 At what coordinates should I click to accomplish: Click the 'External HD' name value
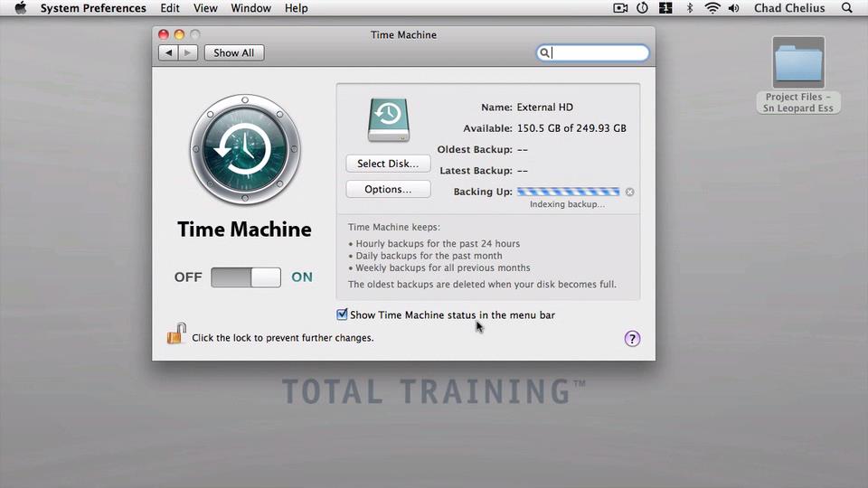pyautogui.click(x=544, y=108)
